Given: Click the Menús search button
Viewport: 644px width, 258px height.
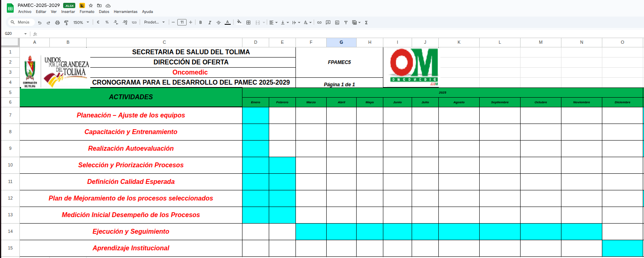Looking at the screenshot, I should [20, 23].
